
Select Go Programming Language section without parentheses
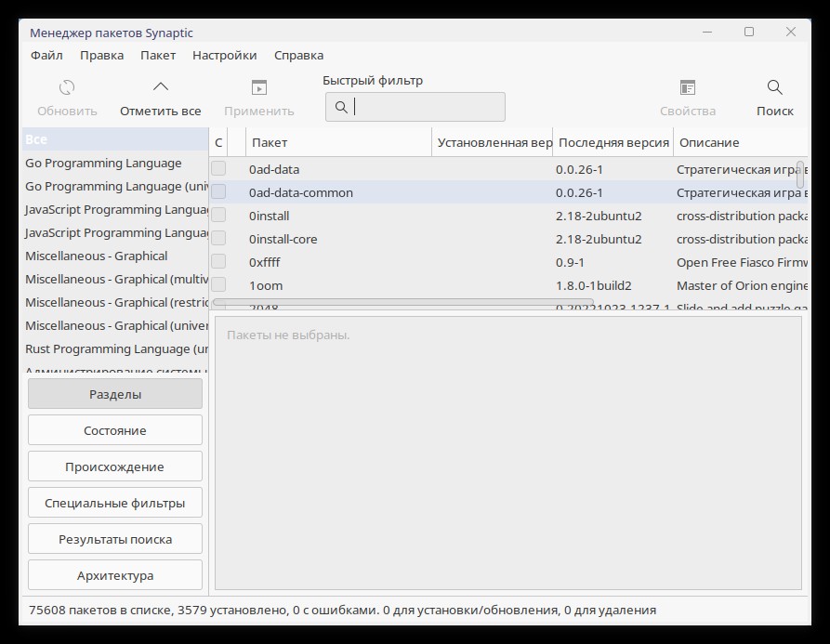pyautogui.click(x=115, y=163)
